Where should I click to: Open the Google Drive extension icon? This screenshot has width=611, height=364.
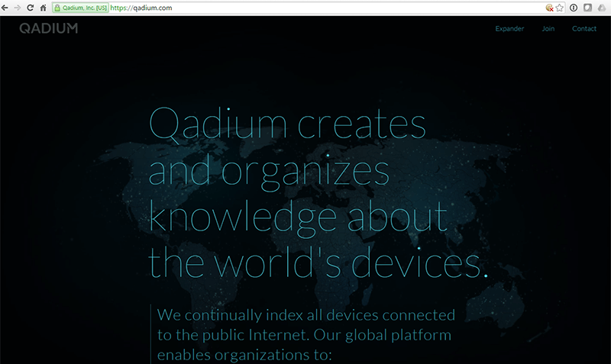click(x=600, y=8)
